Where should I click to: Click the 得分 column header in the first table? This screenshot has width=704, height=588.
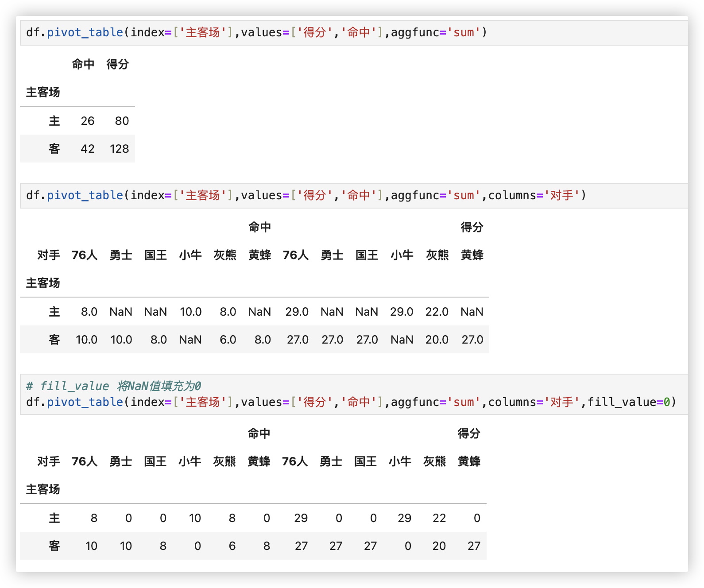point(117,64)
